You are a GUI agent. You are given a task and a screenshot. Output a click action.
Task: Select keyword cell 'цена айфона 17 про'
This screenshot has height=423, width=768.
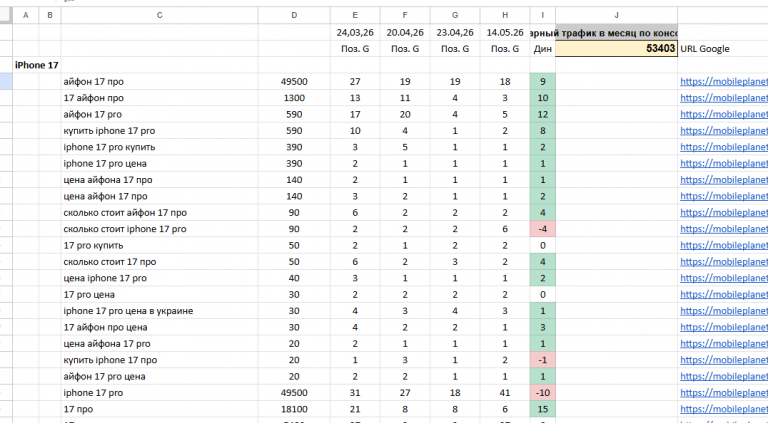[x=160, y=180]
